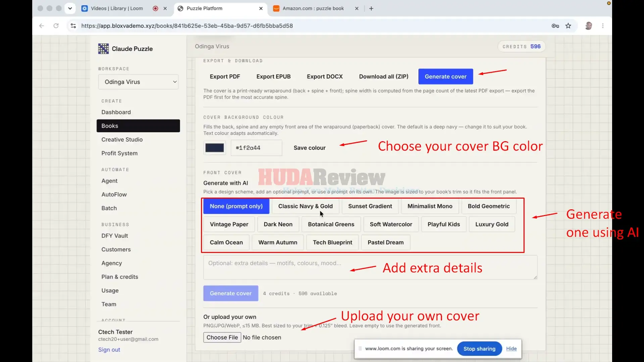Click the Claude Puzzle logo icon

tap(103, 49)
